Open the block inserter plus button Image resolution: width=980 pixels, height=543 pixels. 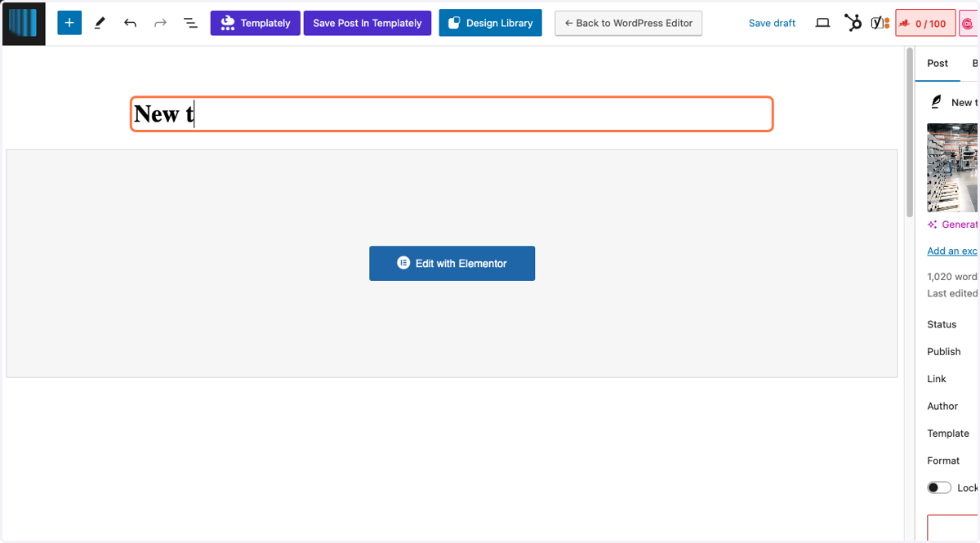click(x=69, y=23)
